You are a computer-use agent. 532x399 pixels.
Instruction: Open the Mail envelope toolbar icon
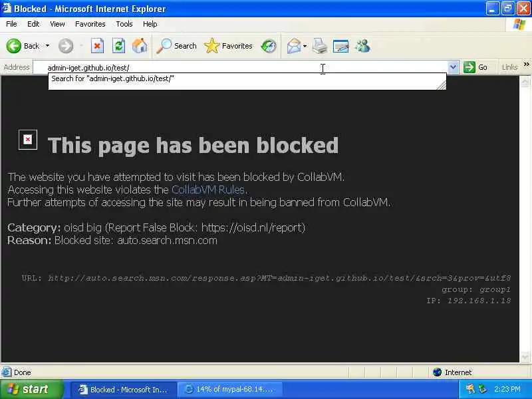[x=293, y=46]
